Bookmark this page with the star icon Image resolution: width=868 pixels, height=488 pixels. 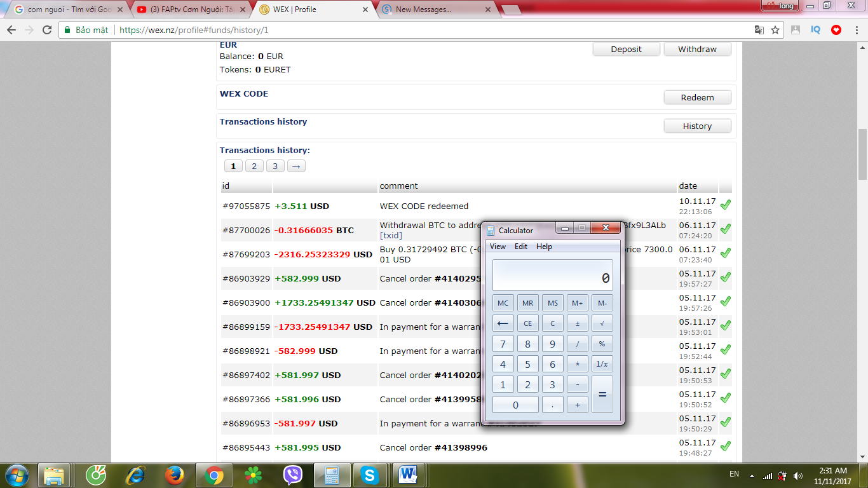pyautogui.click(x=775, y=30)
